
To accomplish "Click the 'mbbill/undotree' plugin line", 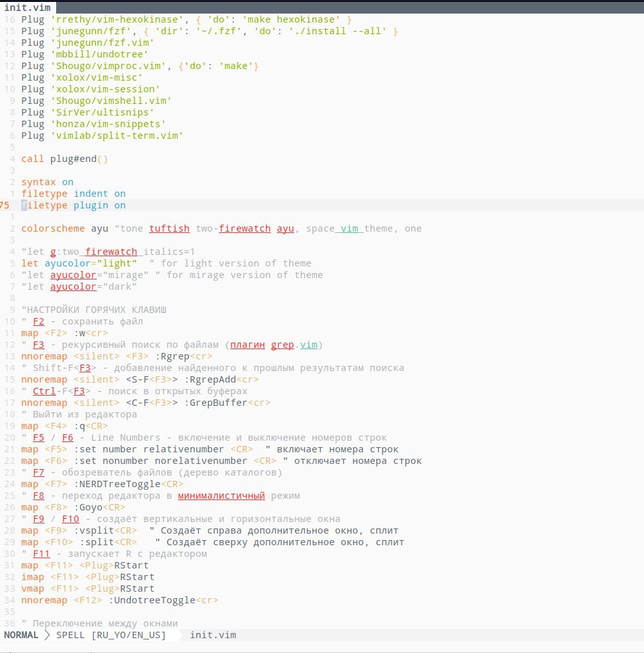I will click(x=85, y=55).
